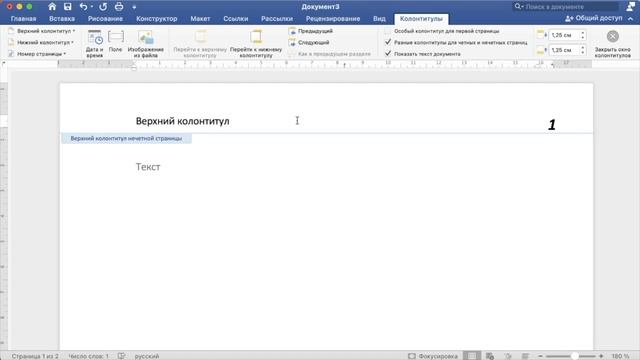Select the Колонтитулы tab
The width and height of the screenshot is (640, 360).
pos(421,19)
